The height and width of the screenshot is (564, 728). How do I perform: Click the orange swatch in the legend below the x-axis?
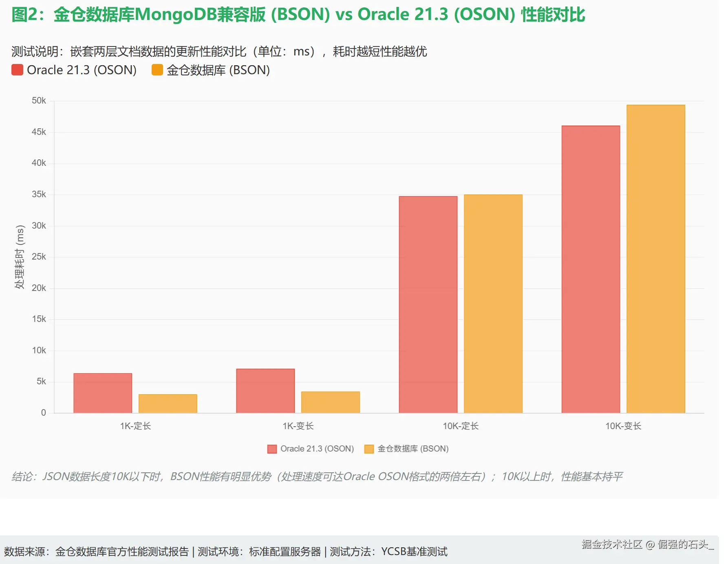pyautogui.click(x=369, y=449)
